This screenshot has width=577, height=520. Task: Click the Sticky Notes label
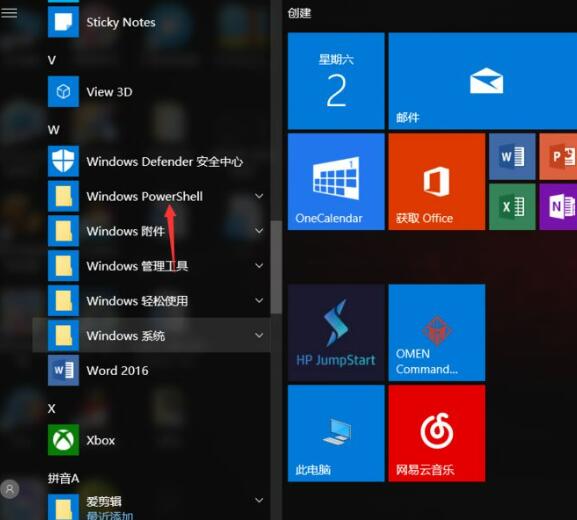point(121,22)
